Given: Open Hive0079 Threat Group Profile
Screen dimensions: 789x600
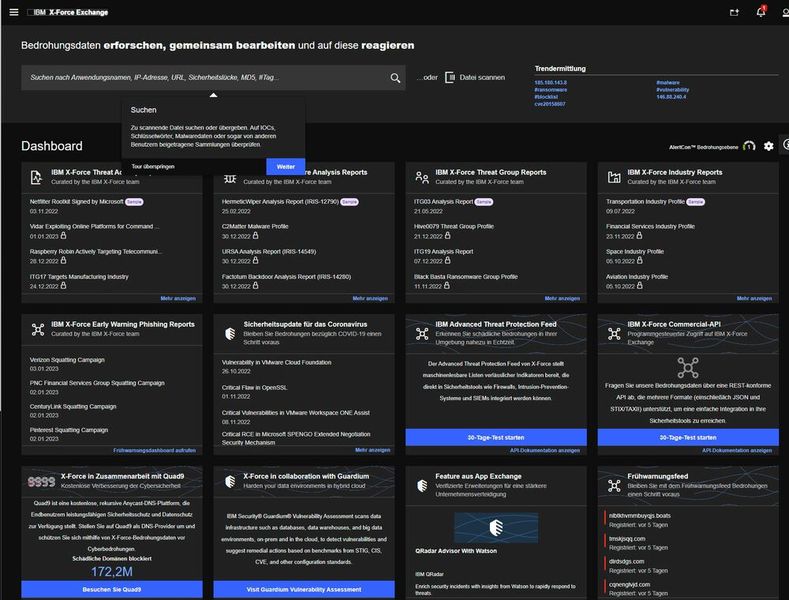Looking at the screenshot, I should (454, 227).
